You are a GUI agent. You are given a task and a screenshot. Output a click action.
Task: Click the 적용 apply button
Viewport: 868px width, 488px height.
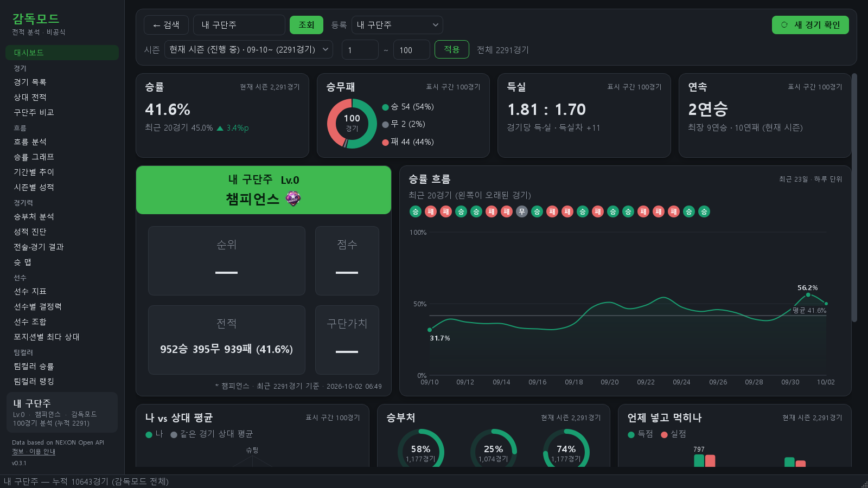(x=452, y=49)
